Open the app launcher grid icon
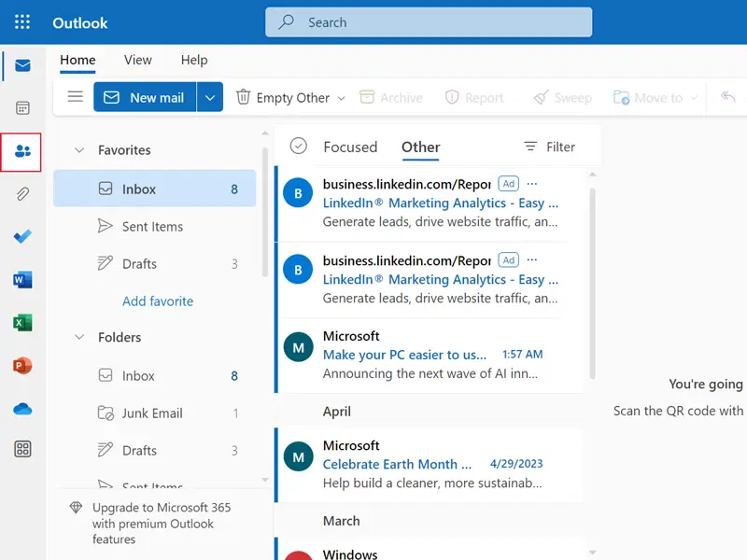 point(21,22)
